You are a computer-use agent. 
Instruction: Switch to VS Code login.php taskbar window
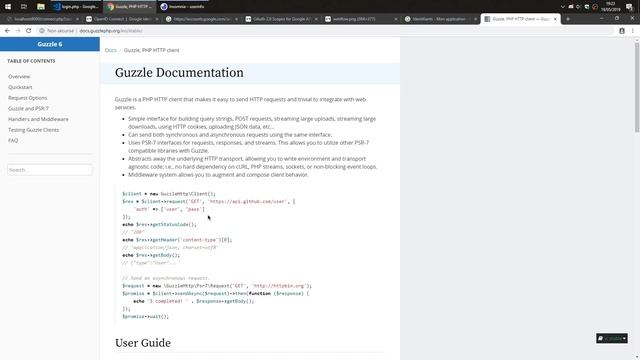76,7
